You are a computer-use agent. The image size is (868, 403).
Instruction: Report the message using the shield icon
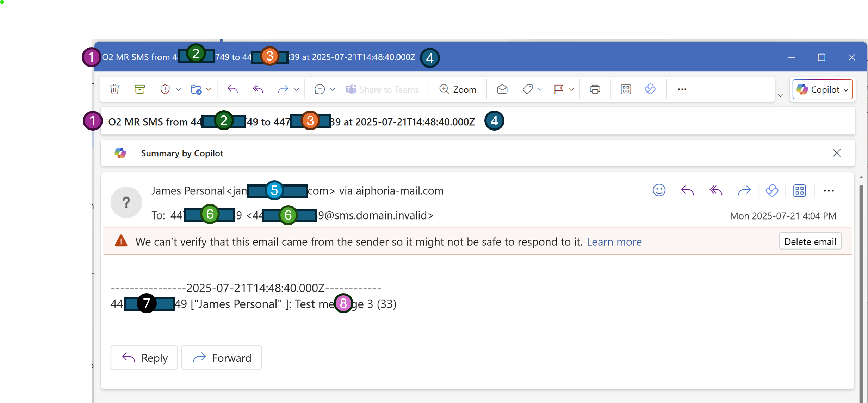click(166, 89)
